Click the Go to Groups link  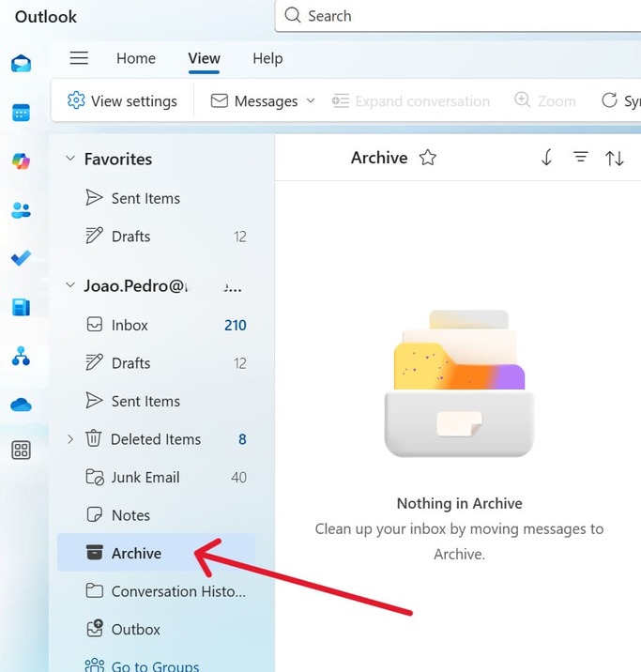[x=155, y=665]
